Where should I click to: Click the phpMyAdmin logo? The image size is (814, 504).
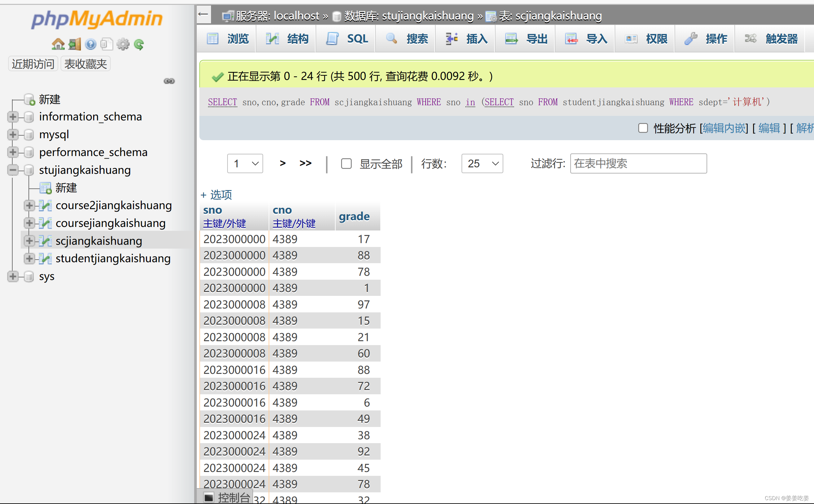tap(97, 19)
